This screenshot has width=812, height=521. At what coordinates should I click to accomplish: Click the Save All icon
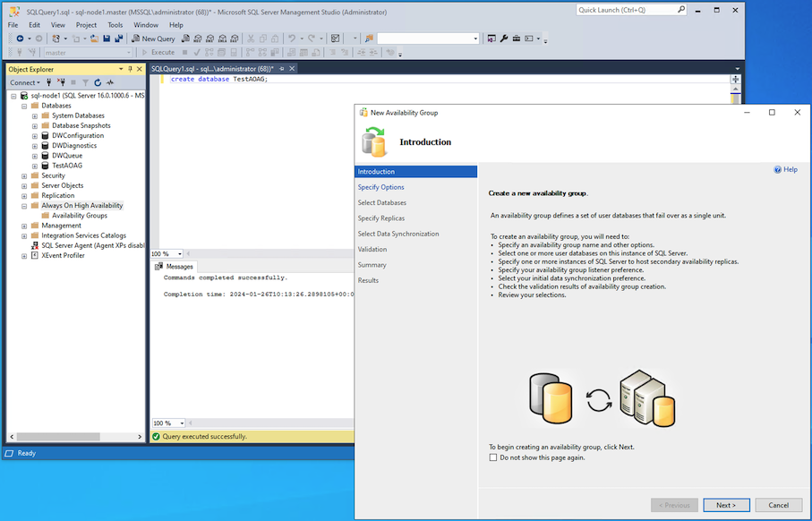[118, 38]
